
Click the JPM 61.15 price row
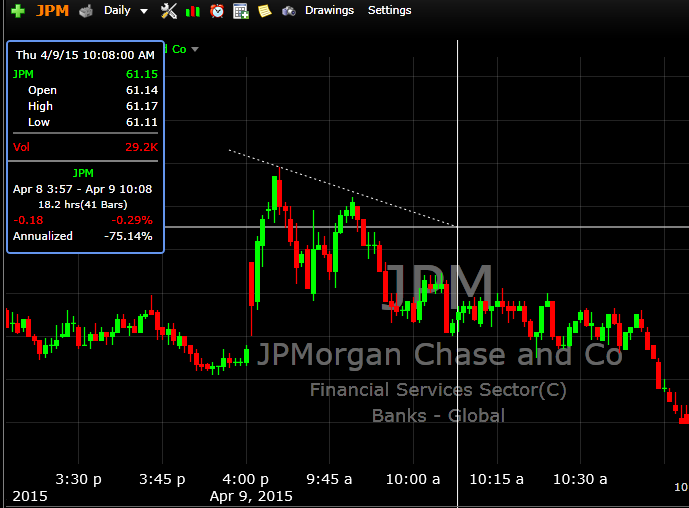(x=85, y=74)
